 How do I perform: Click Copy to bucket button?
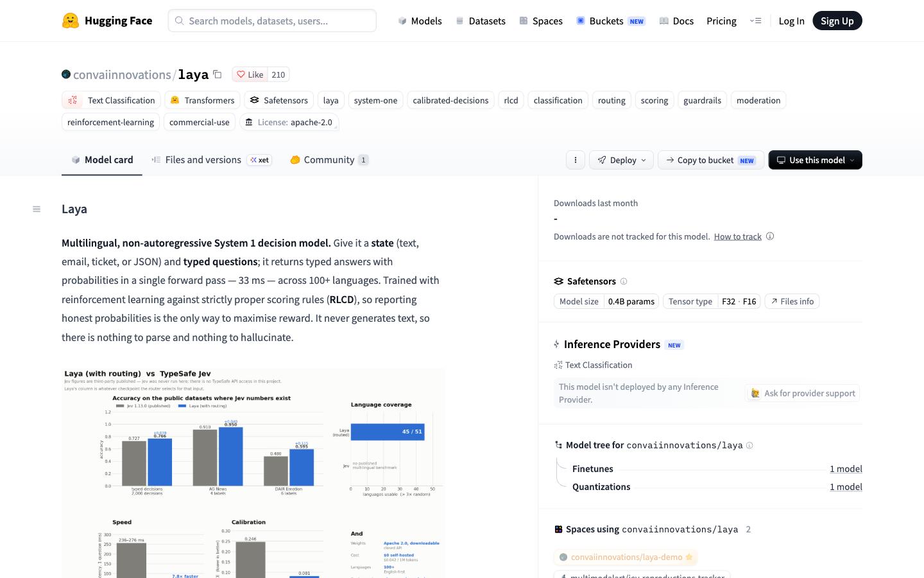tap(711, 160)
